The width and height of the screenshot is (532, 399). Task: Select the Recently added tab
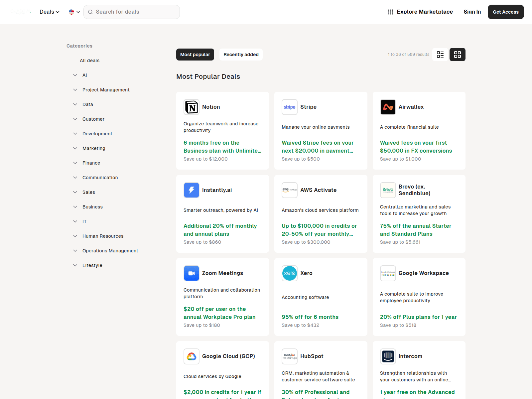(241, 55)
